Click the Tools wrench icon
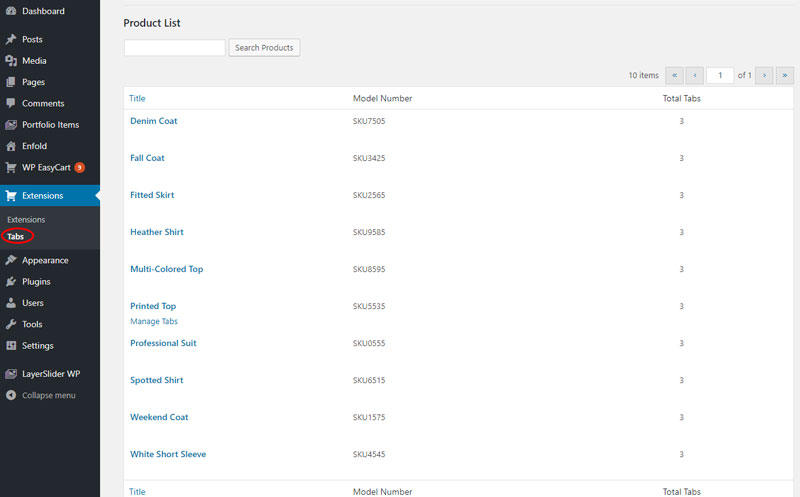The height and width of the screenshot is (497, 800). click(x=11, y=324)
